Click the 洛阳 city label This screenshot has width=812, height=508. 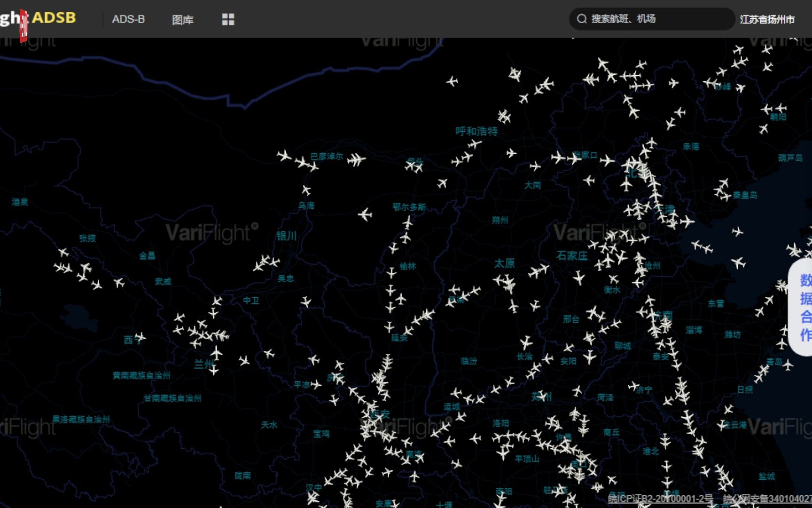pos(501,423)
